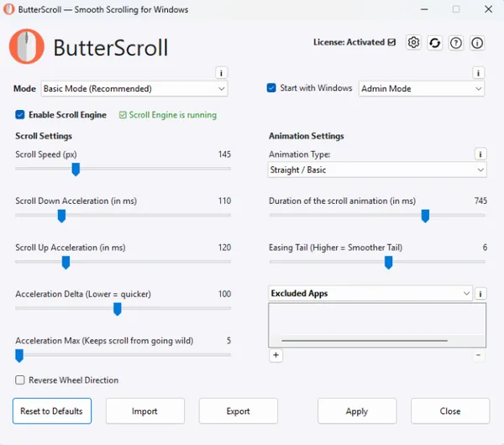The height and width of the screenshot is (445, 504).
Task: Expand the Excluded Apps dropdown
Action: [370, 293]
